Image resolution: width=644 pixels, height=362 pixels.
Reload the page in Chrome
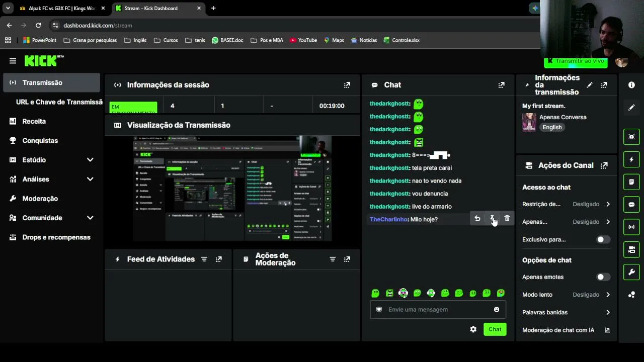tap(38, 25)
